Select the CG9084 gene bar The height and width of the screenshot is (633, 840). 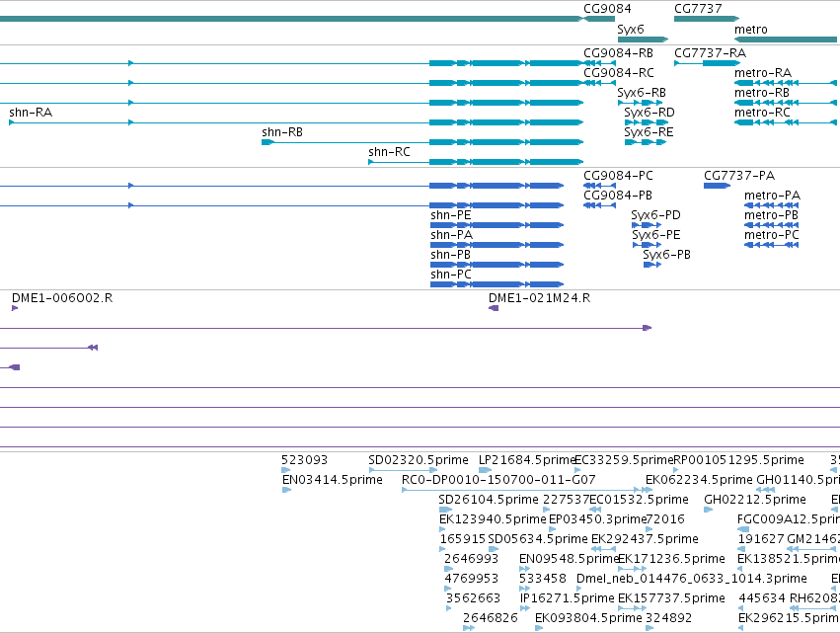(599, 19)
